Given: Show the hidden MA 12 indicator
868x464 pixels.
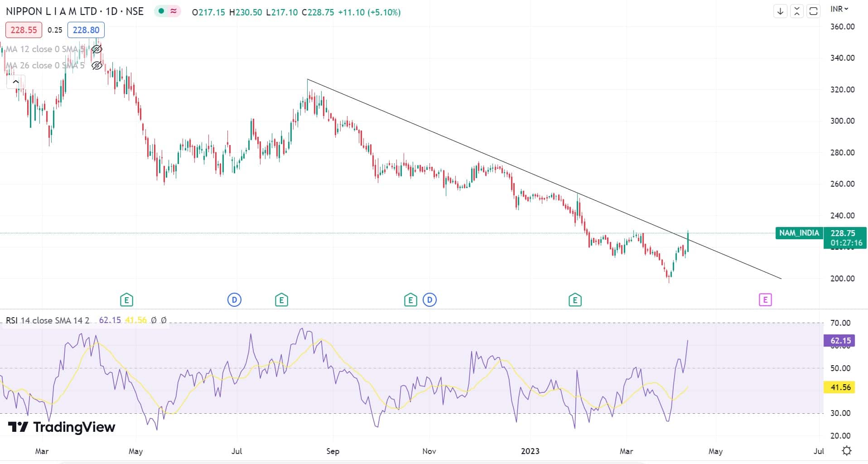Looking at the screenshot, I should tap(96, 49).
